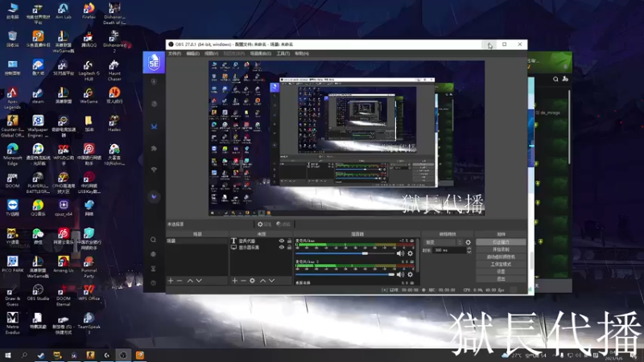The height and width of the screenshot is (362, 644).
Task: Toggle lock on the text source
Action: tap(289, 241)
